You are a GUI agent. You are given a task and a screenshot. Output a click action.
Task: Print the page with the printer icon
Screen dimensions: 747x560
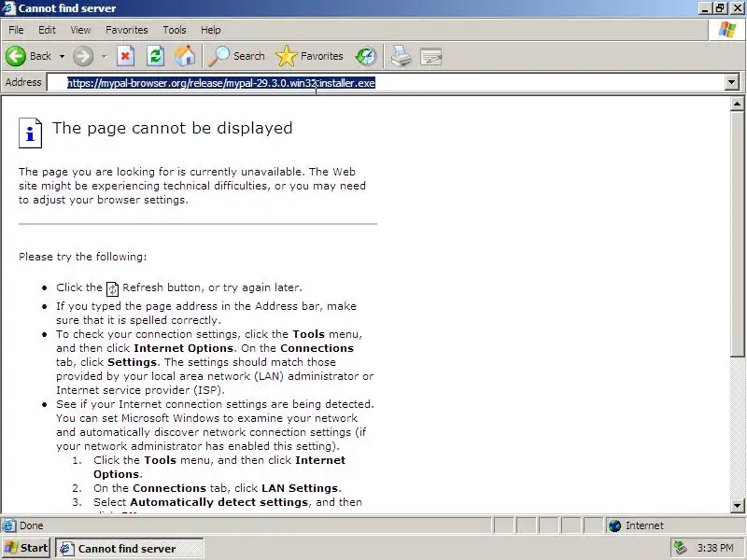click(401, 56)
